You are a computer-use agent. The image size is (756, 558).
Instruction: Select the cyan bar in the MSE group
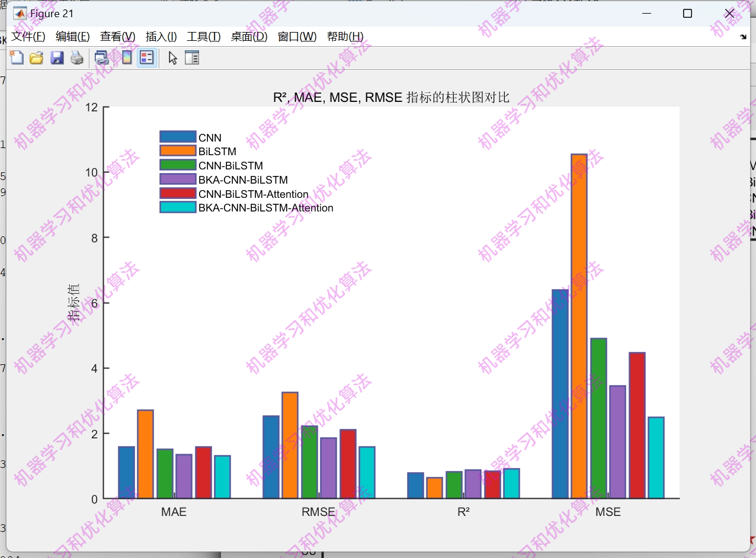(656, 458)
